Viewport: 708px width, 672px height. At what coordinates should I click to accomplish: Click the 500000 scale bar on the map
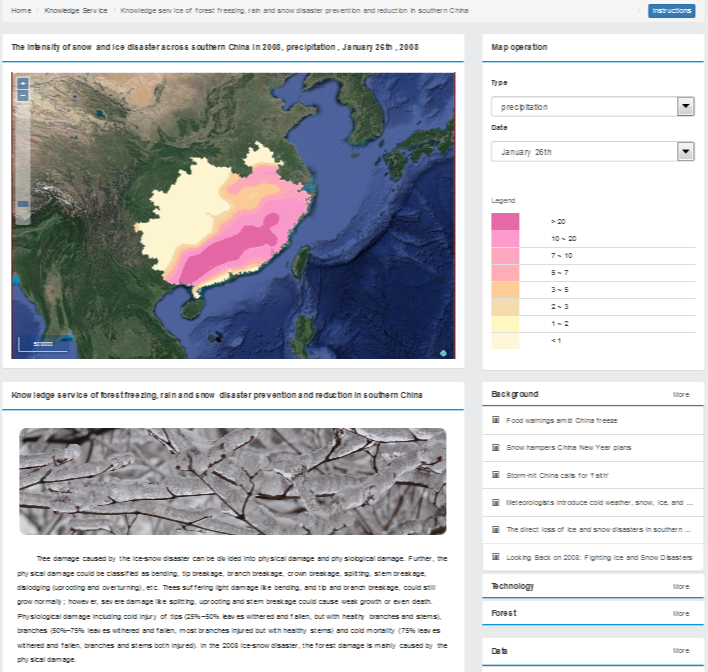pos(43,345)
